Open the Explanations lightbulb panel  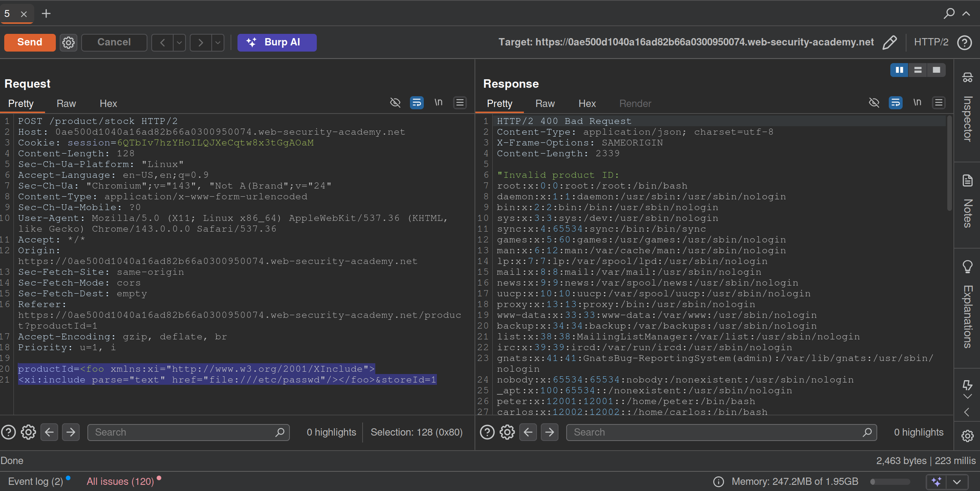click(967, 266)
